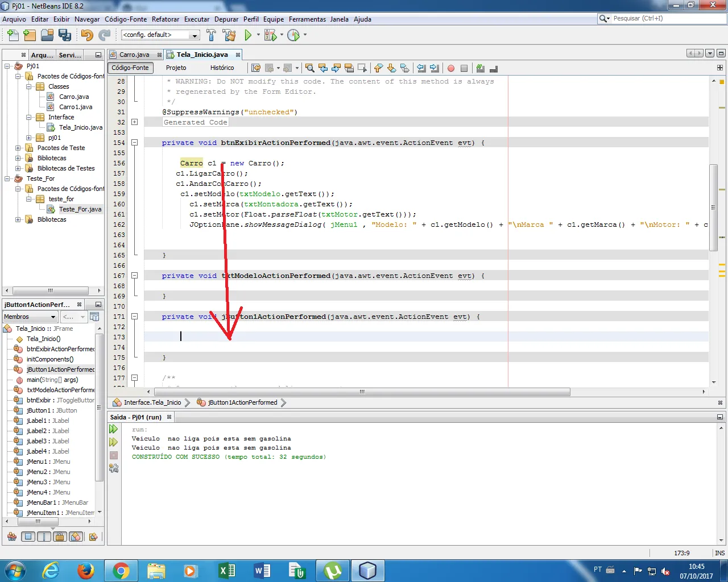Open the Refatorar menu
The width and height of the screenshot is (728, 582).
click(x=165, y=19)
